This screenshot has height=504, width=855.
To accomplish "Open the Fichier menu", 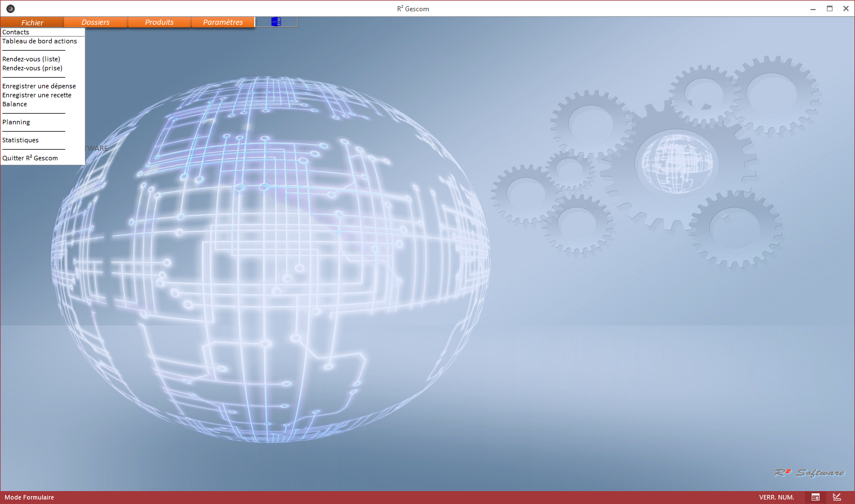I will coord(32,22).
